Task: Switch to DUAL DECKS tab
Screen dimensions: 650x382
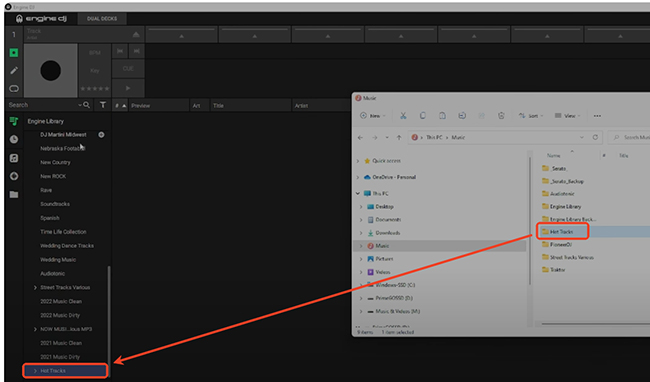Action: coord(102,19)
